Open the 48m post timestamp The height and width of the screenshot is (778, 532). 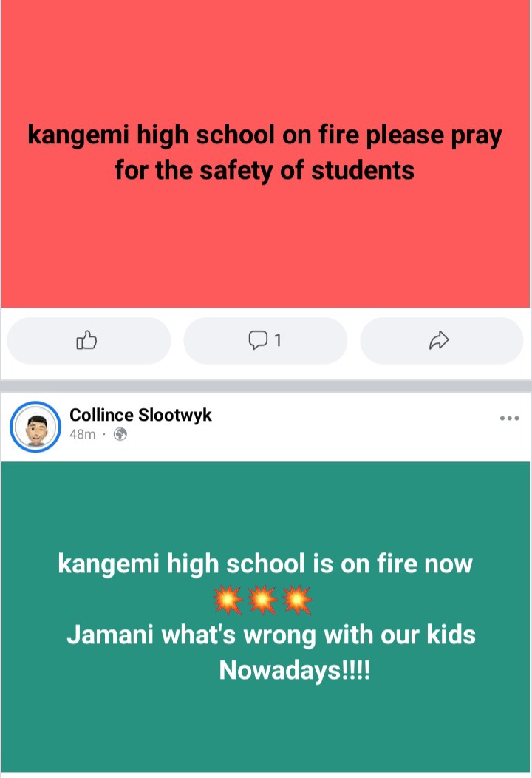click(x=82, y=434)
